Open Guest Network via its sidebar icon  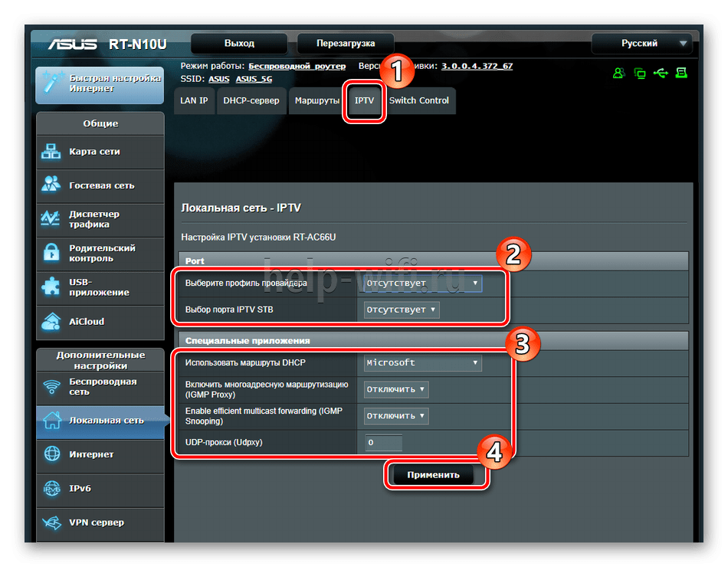(x=51, y=185)
